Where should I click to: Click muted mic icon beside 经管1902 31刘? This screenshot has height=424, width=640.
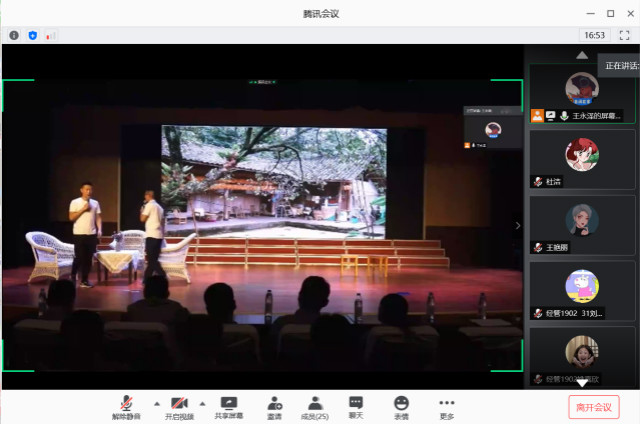pyautogui.click(x=538, y=313)
